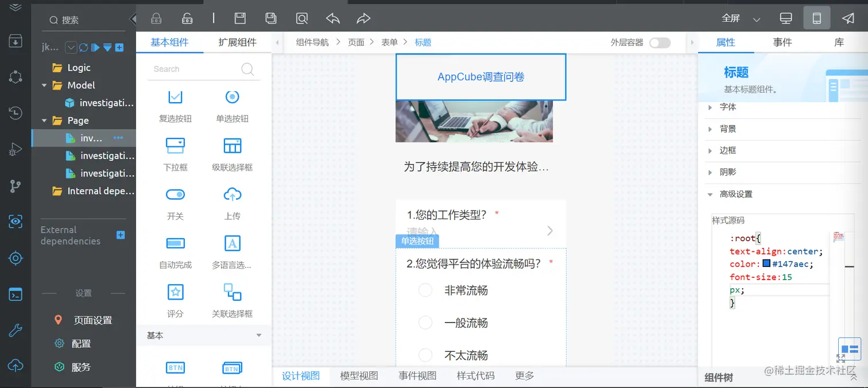Select the 自动完成 autocomplete component
868x388 pixels.
175,253
